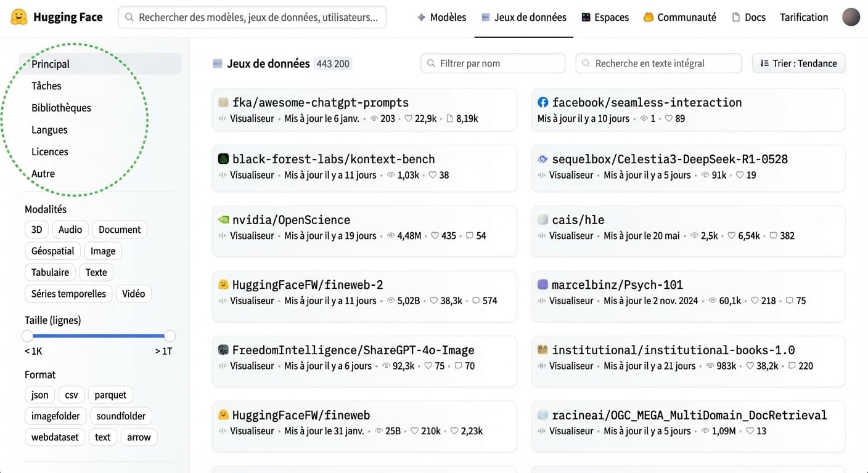
Task: Toggle the soundfolder format filter
Action: [121, 416]
